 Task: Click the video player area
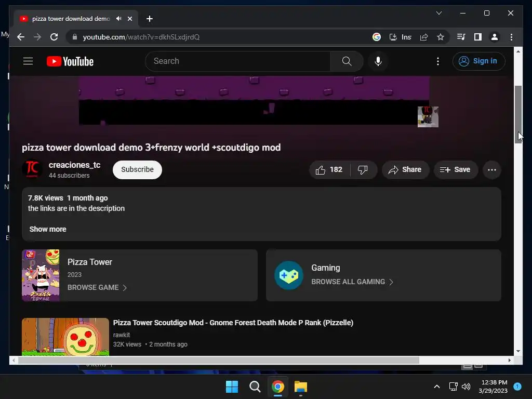[x=254, y=100]
